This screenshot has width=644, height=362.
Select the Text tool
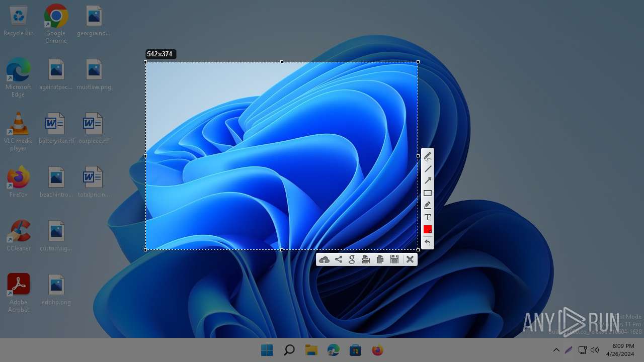[428, 217]
